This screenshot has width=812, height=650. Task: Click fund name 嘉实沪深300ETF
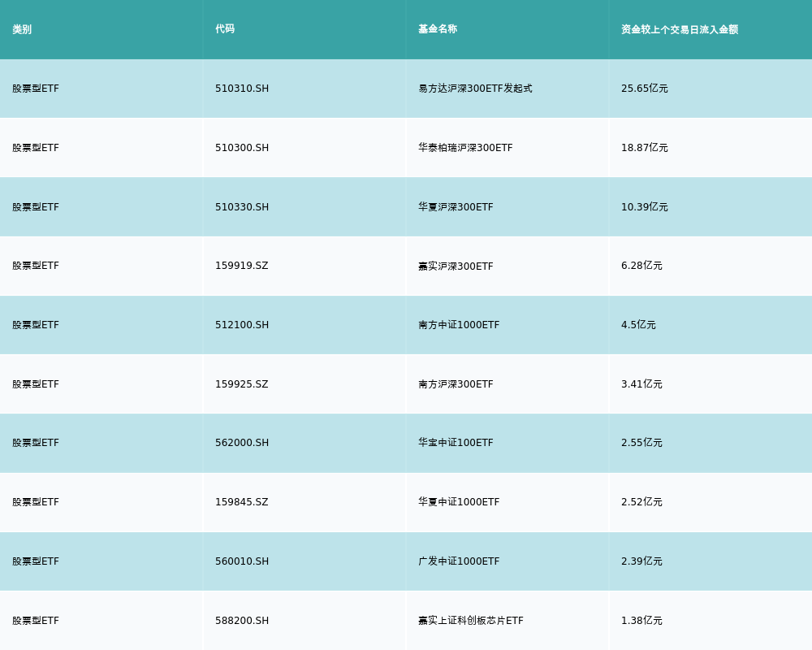point(456,266)
